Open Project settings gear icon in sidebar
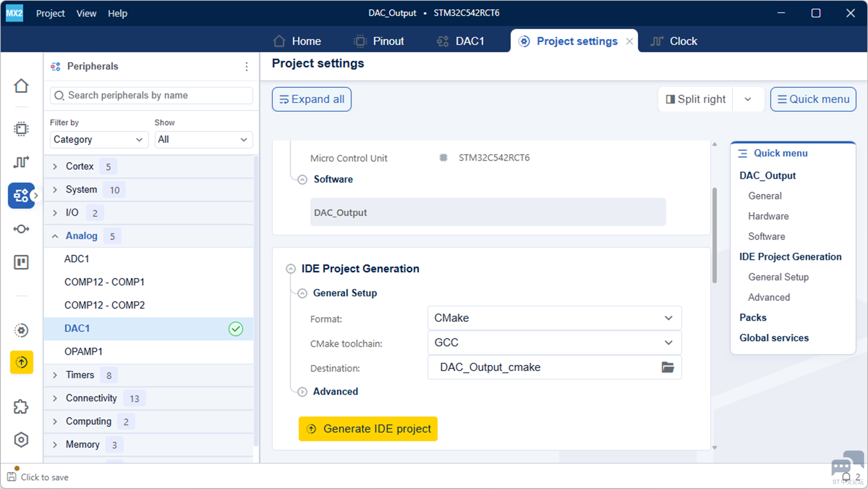The height and width of the screenshot is (489, 868). (x=21, y=330)
